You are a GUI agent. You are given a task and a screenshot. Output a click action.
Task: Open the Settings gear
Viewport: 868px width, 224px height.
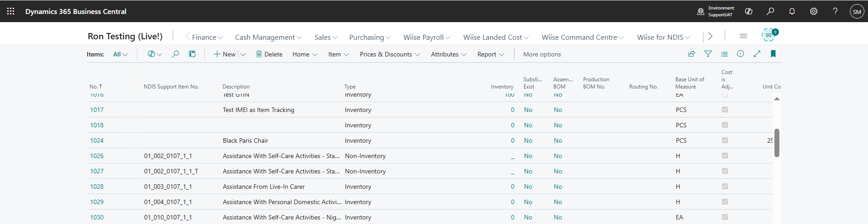pos(814,11)
